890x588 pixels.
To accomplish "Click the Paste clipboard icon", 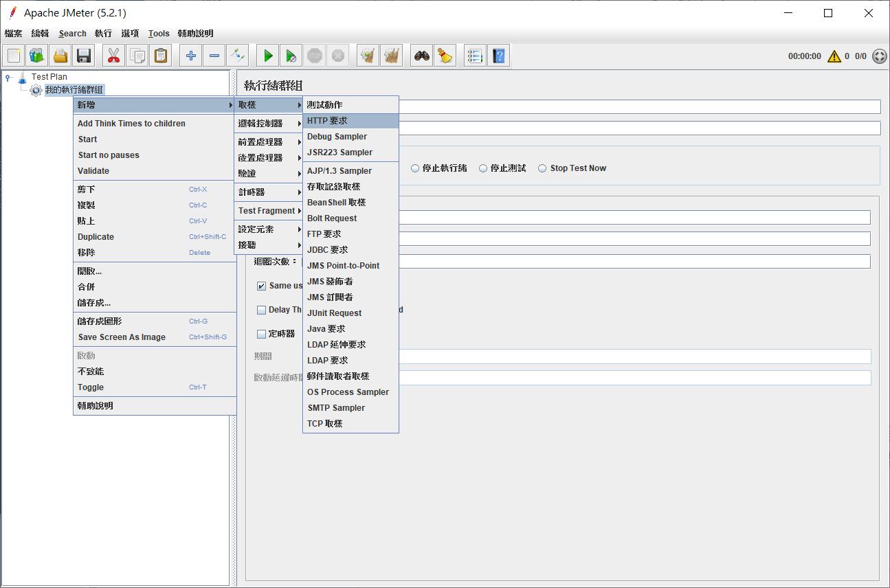I will pyautogui.click(x=161, y=56).
